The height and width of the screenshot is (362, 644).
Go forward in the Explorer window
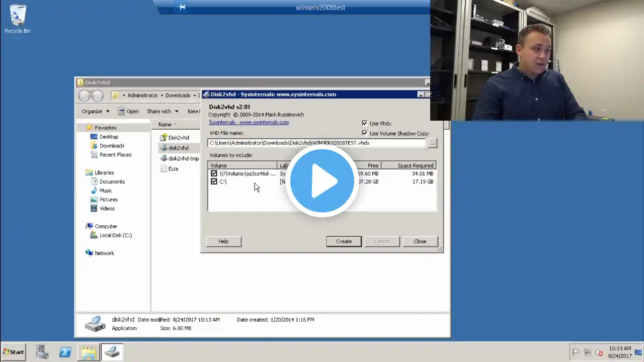pos(98,96)
